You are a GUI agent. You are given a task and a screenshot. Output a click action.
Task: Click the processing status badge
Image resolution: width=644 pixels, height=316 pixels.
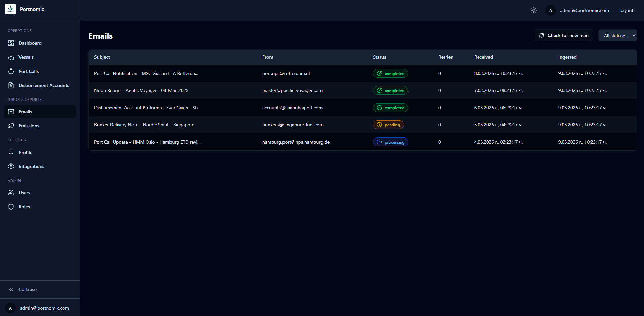pyautogui.click(x=390, y=142)
